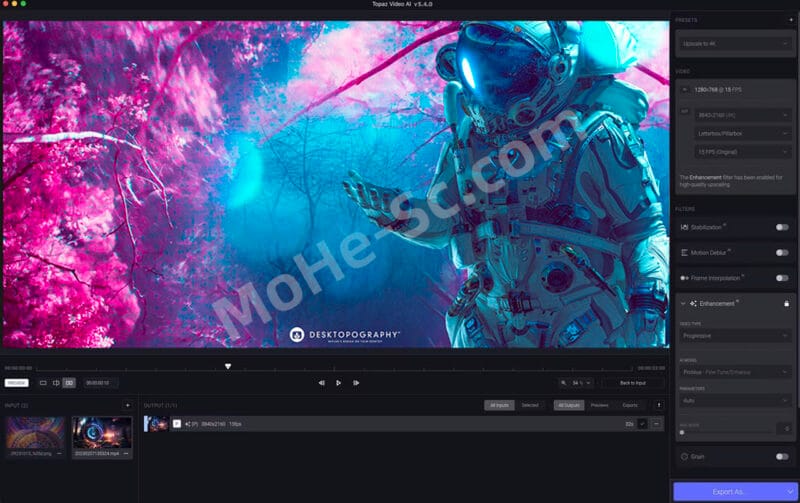
Task: Click the timeline playhead marker
Action: coord(228,366)
